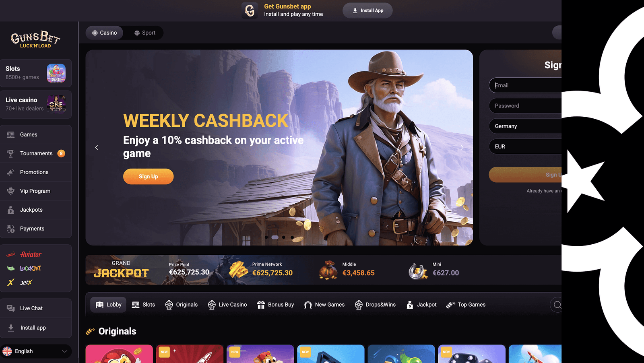Viewport: 644px width, 363px height.
Task: Focus the Email input field
Action: pos(525,85)
